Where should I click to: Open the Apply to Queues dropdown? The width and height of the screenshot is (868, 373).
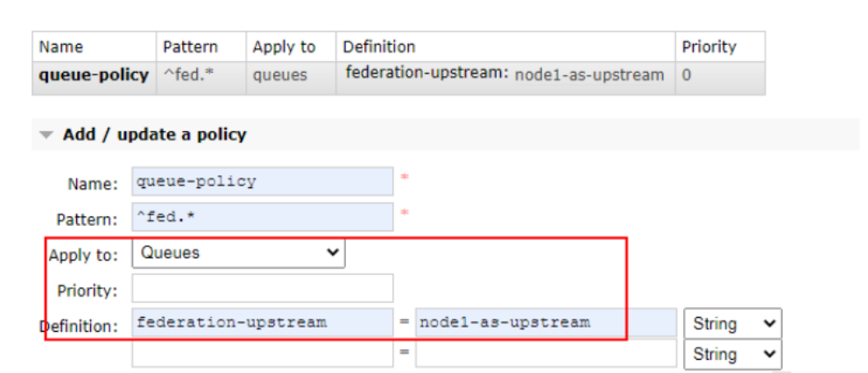(238, 253)
